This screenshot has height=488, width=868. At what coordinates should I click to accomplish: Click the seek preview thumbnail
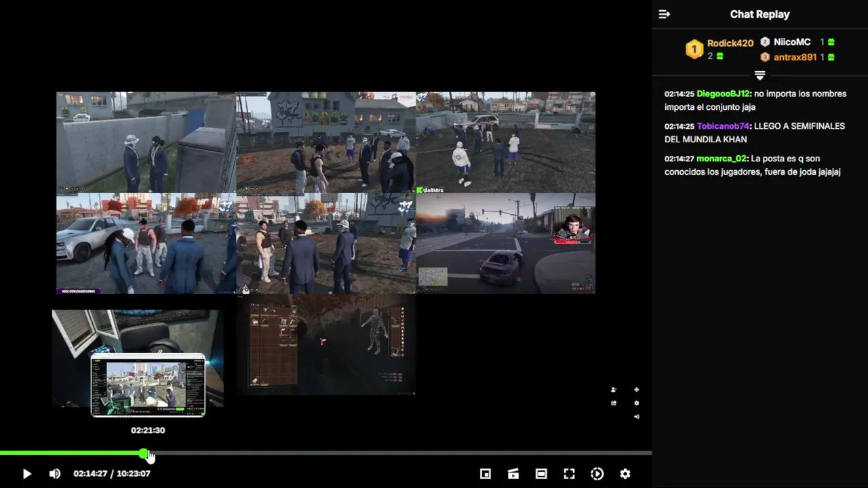148,384
